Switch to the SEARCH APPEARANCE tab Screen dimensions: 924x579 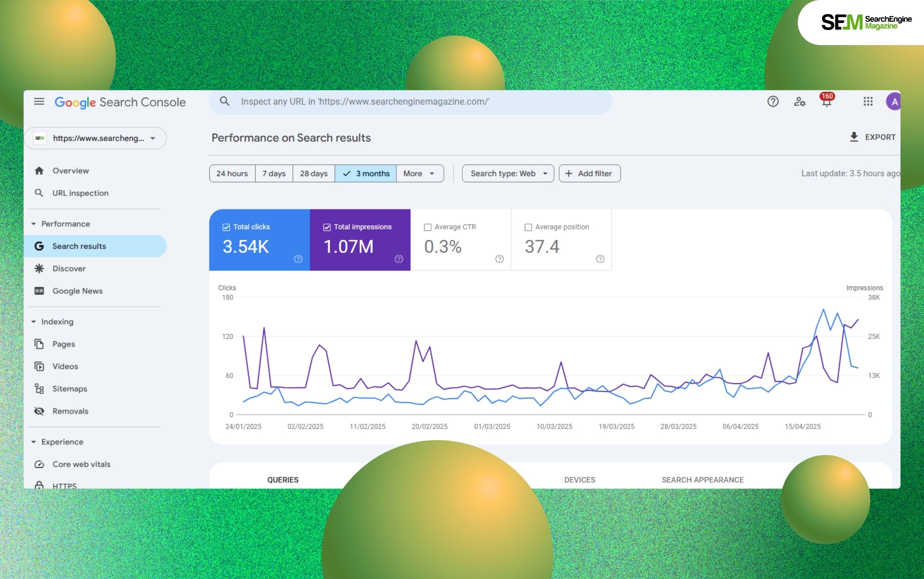point(703,480)
